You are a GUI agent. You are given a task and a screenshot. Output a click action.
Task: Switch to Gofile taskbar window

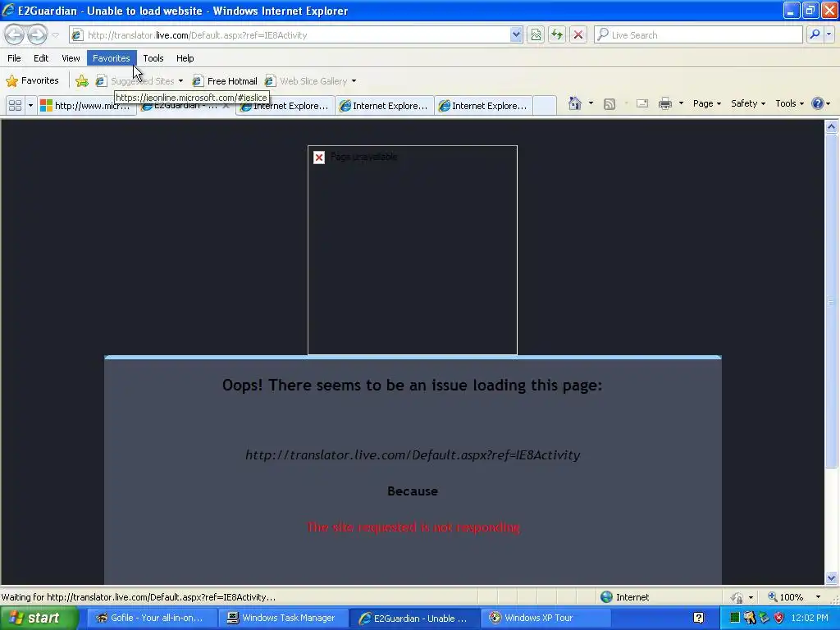coord(150,618)
